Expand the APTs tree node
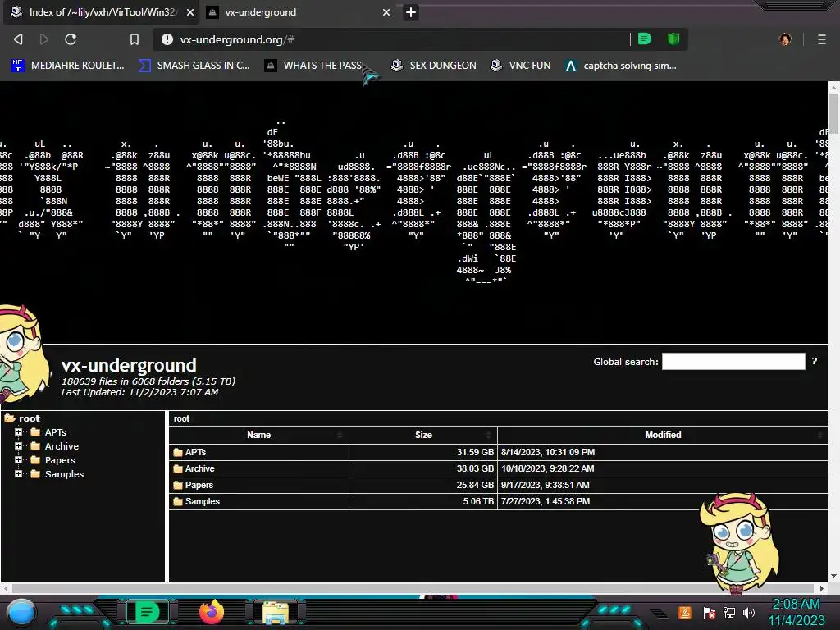840x630 pixels. click(x=18, y=431)
